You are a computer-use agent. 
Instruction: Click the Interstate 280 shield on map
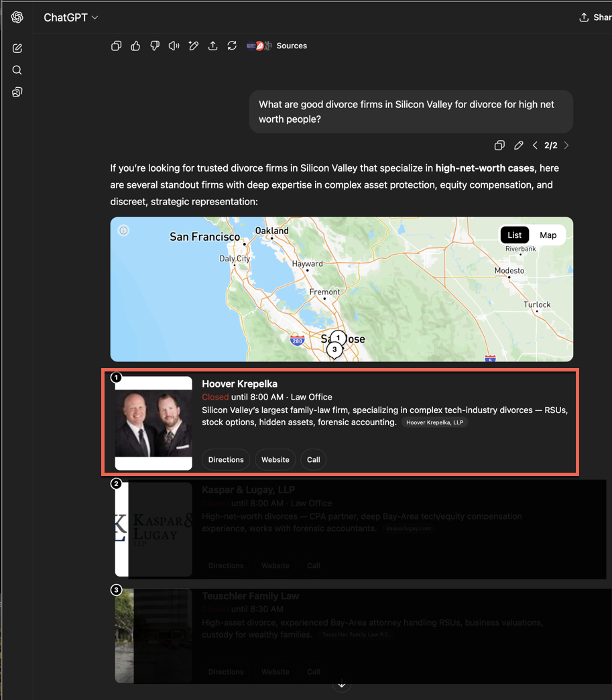(298, 341)
